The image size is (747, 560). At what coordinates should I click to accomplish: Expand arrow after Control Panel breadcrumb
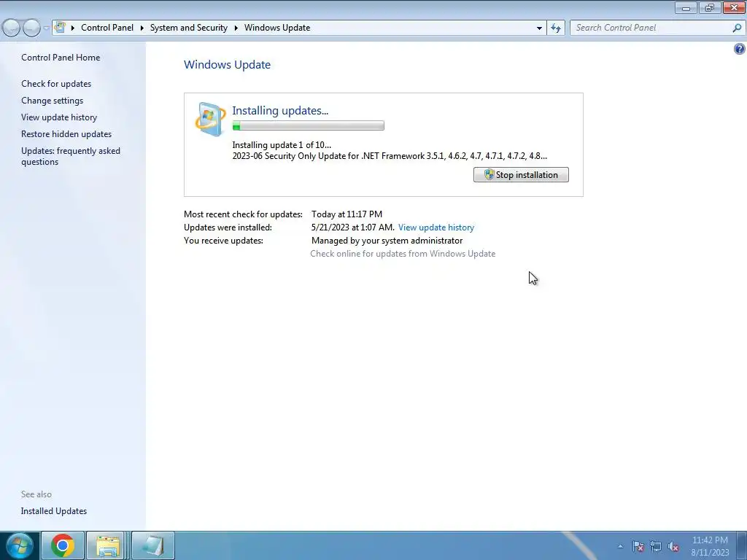(x=142, y=28)
